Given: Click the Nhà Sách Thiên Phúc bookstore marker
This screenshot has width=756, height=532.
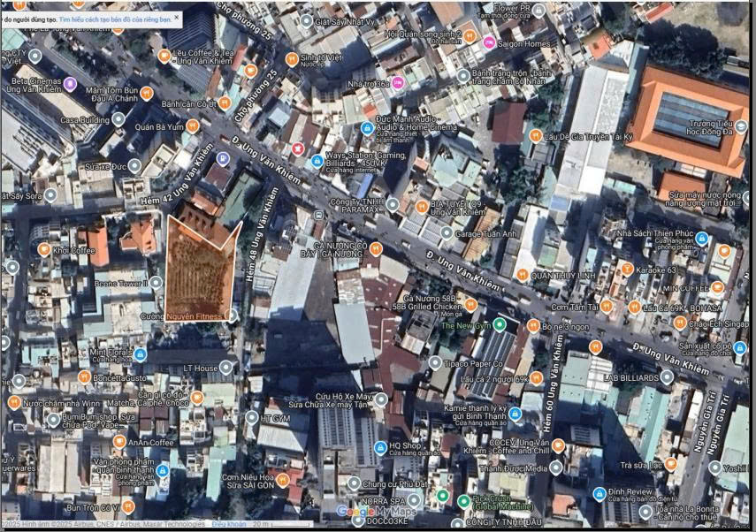Looking at the screenshot, I should (701, 238).
